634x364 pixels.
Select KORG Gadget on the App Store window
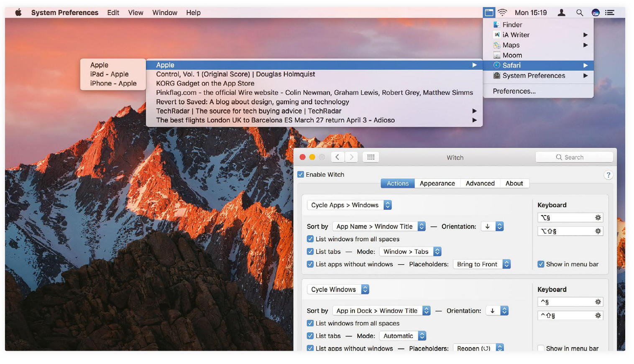(314, 84)
